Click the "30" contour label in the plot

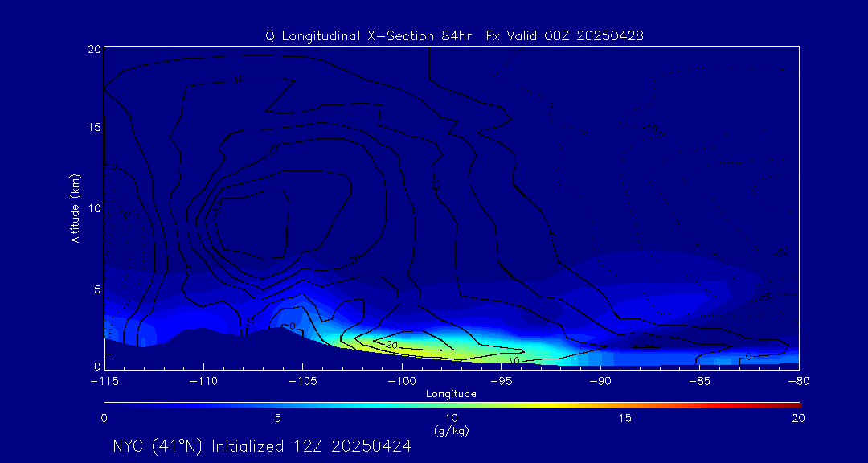tap(218, 207)
